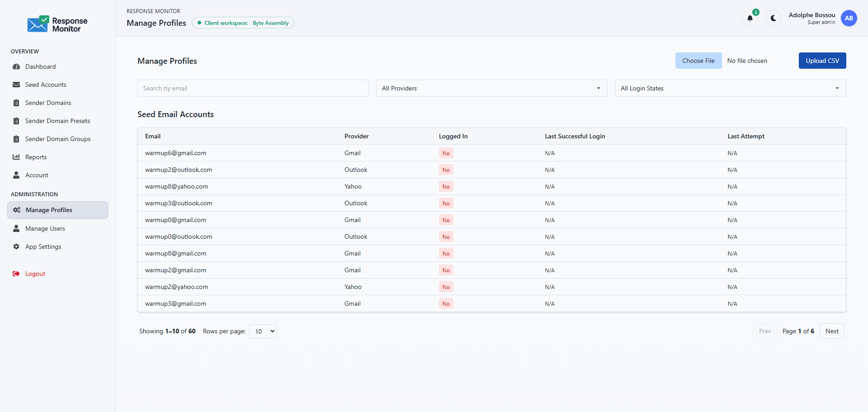Click the Sender Domains clipboard icon
This screenshot has height=412, width=868.
16,103
